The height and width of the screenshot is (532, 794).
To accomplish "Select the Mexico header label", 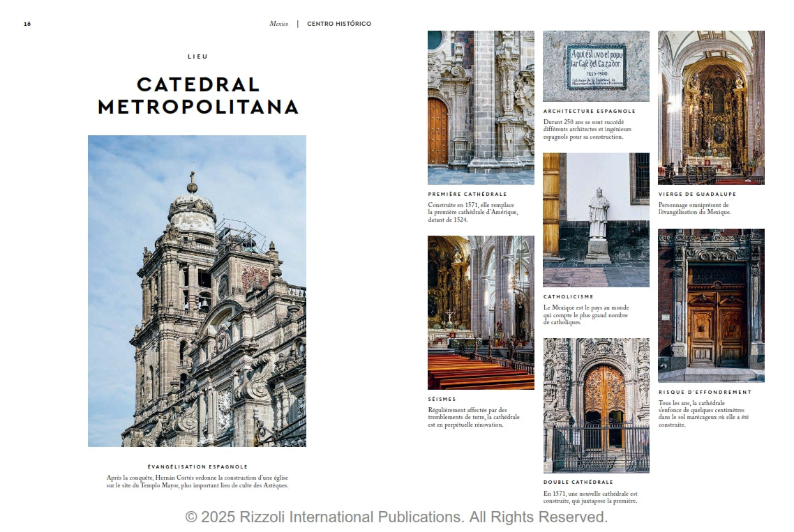I will click(278, 23).
